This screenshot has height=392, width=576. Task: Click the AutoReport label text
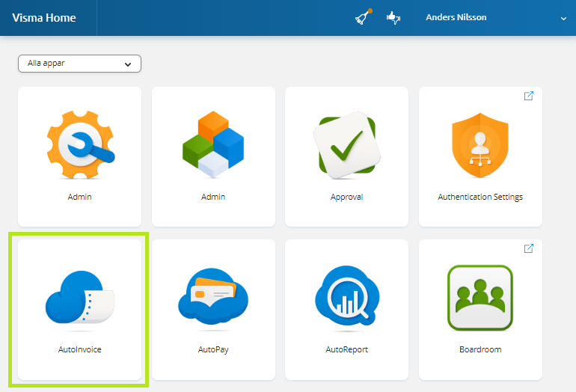[x=347, y=350]
